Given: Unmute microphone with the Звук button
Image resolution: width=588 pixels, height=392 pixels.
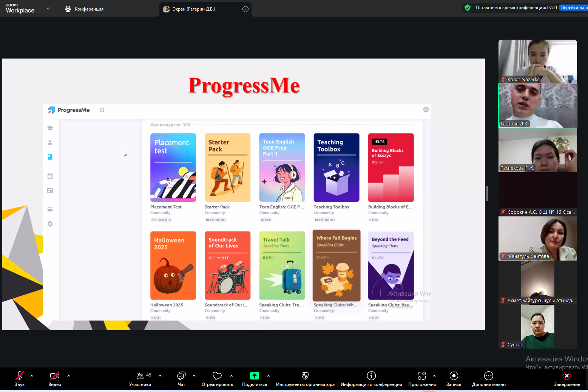Looking at the screenshot, I should click(20, 376).
